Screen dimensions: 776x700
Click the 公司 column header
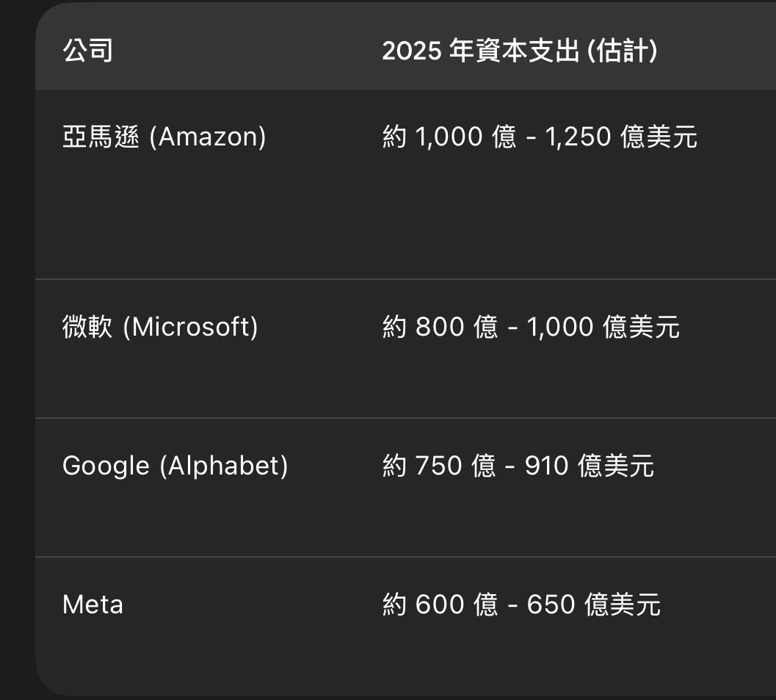(x=87, y=51)
